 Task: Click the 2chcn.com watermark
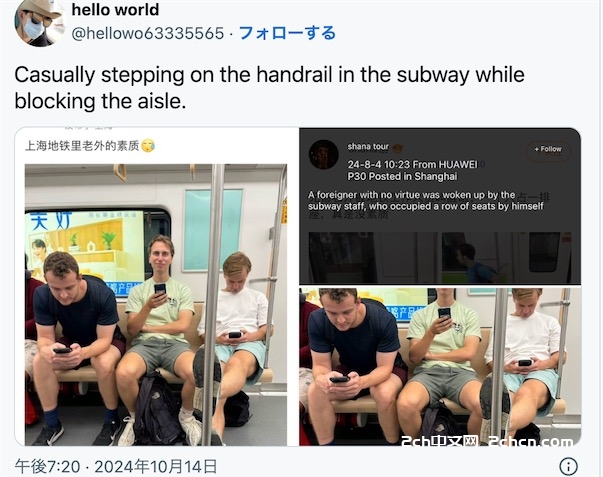[531, 441]
